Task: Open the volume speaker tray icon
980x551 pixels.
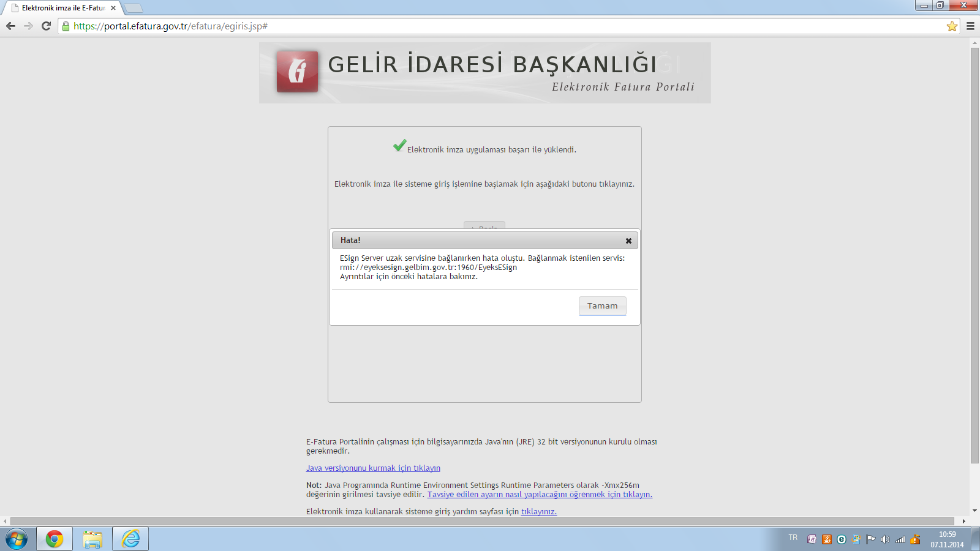Action: (x=885, y=539)
